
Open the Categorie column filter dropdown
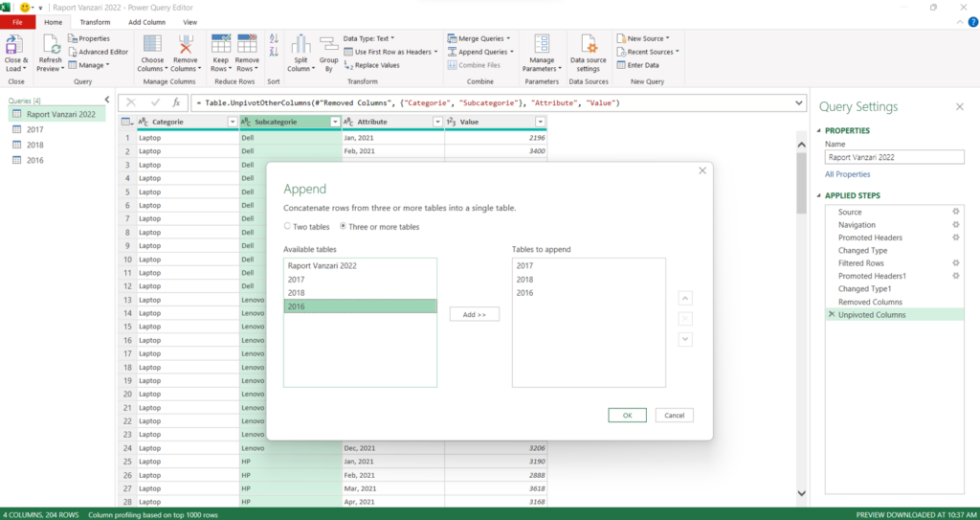pos(233,122)
